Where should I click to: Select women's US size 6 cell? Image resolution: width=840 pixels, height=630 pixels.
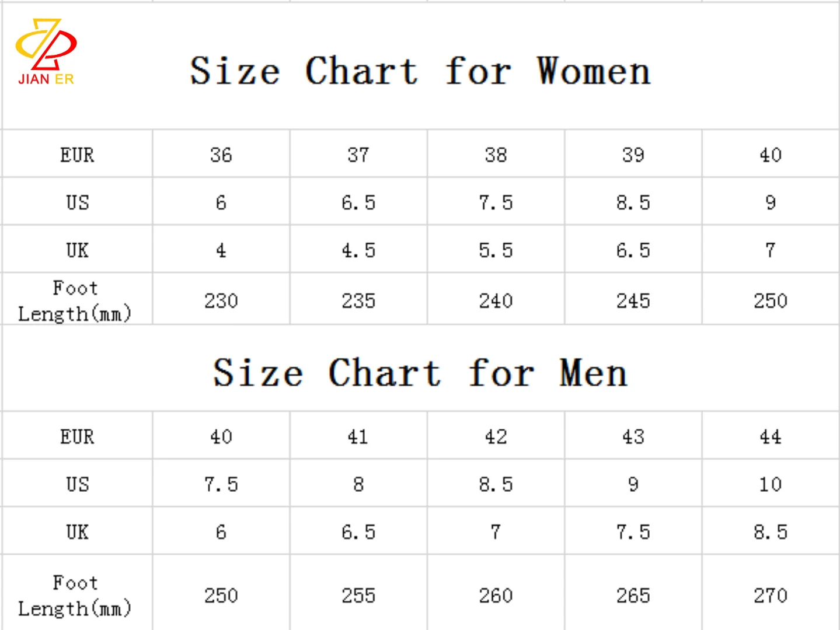click(x=221, y=202)
